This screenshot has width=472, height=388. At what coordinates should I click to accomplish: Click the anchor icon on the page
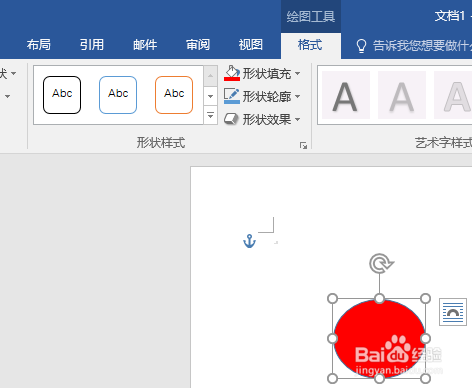(249, 241)
